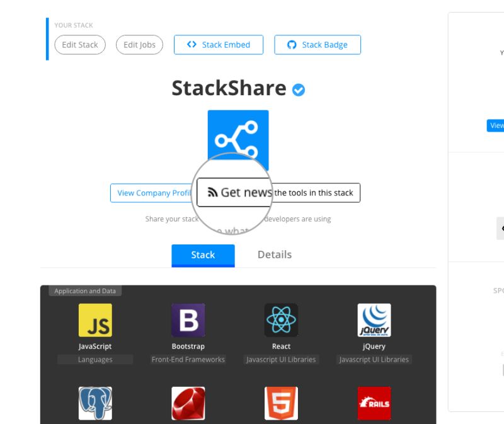Click the PostgreSQL elephant icon
Viewport: 504px width, 424px height.
click(x=95, y=404)
